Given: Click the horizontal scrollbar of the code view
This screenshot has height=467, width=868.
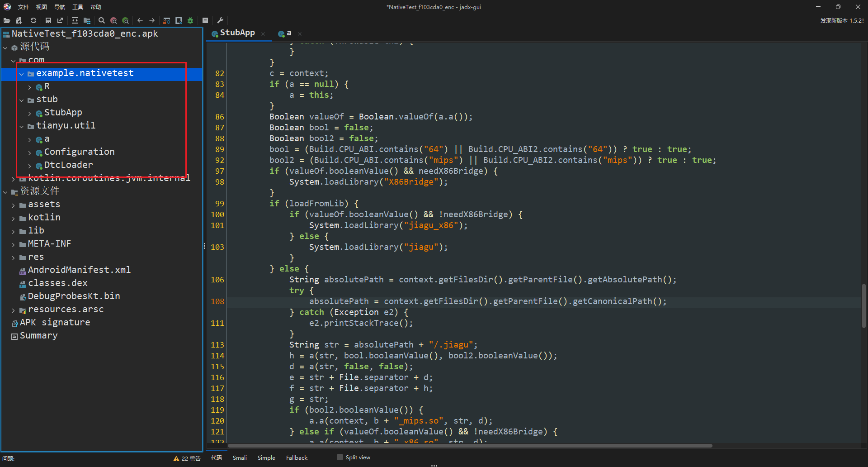Looking at the screenshot, I should [x=470, y=446].
